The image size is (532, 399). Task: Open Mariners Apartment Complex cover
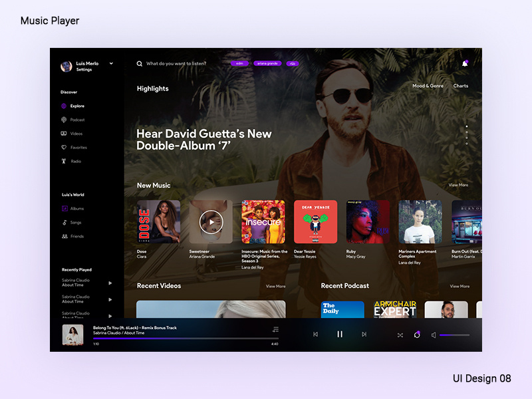pos(420,221)
